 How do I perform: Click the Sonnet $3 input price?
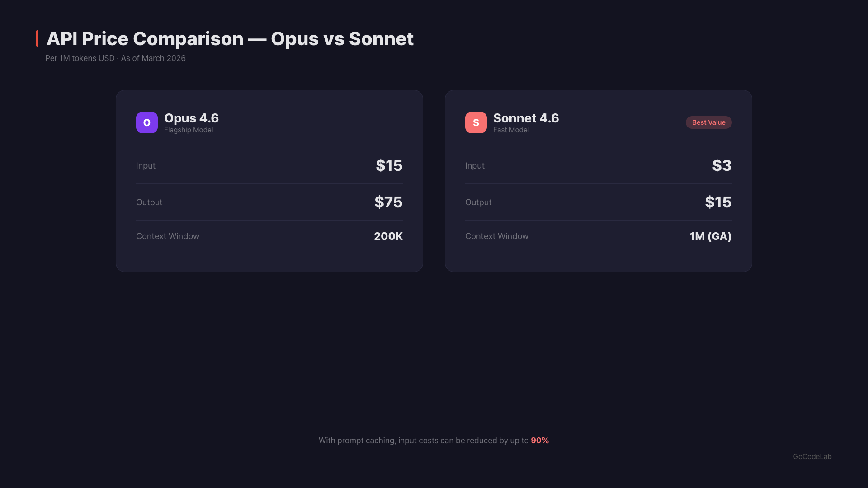pos(722,165)
